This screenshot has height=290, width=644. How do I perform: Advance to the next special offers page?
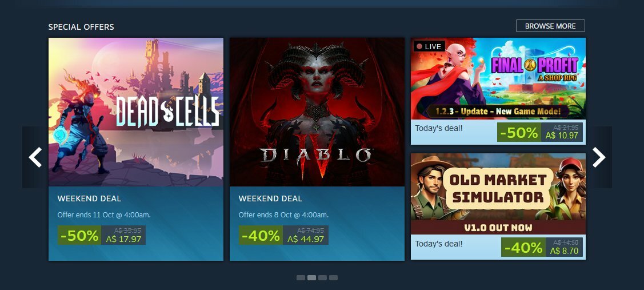click(599, 157)
